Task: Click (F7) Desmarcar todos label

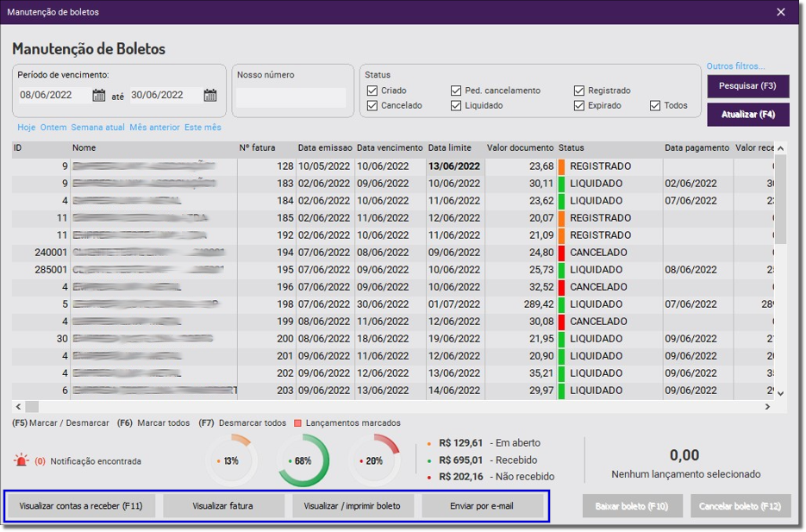Action: pyautogui.click(x=242, y=423)
